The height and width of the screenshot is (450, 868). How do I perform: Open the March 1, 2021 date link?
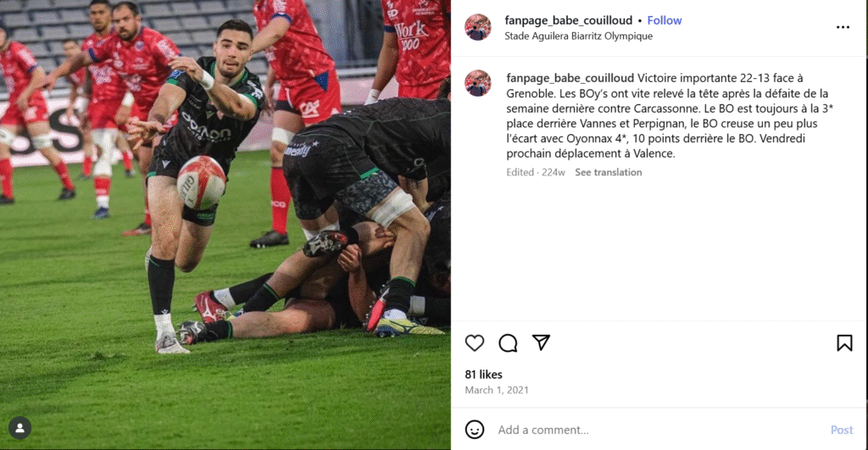coord(497,390)
